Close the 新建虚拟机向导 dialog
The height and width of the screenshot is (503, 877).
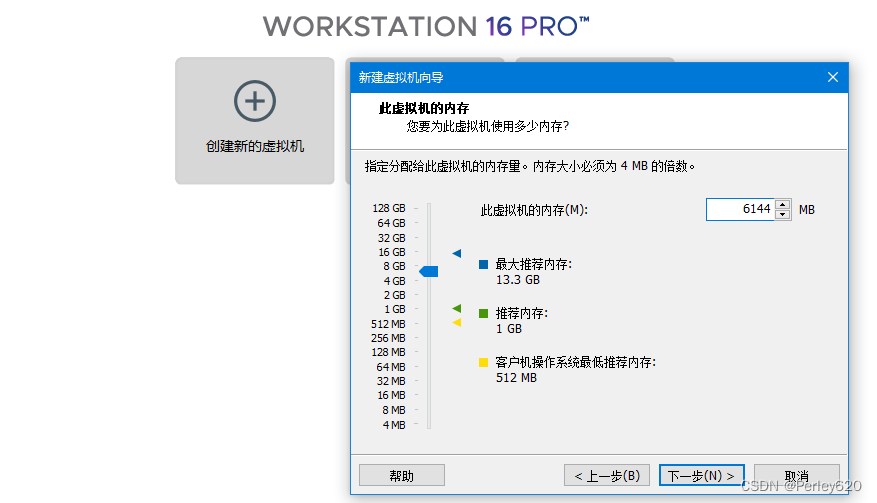[x=832, y=77]
